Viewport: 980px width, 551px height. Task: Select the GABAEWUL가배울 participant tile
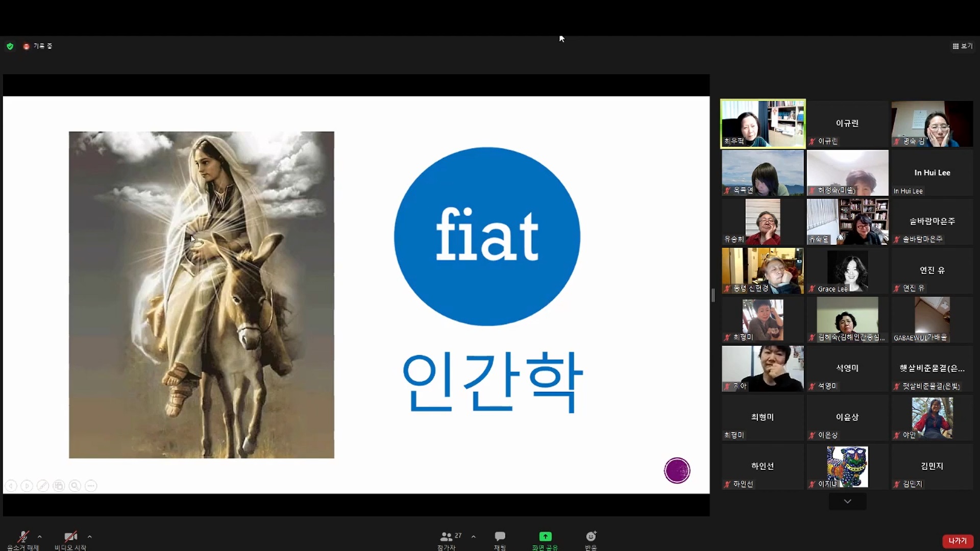932,320
